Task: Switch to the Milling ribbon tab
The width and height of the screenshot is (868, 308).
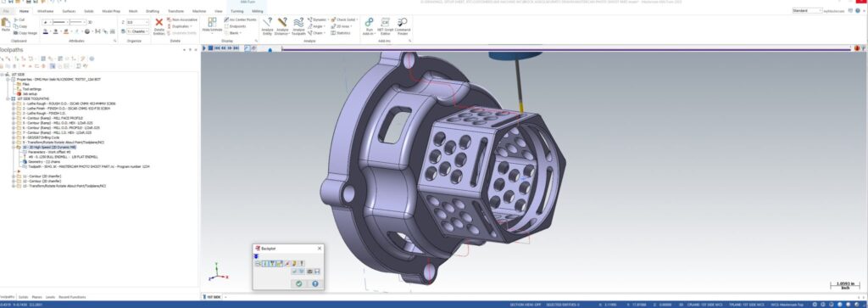Action: (258, 11)
